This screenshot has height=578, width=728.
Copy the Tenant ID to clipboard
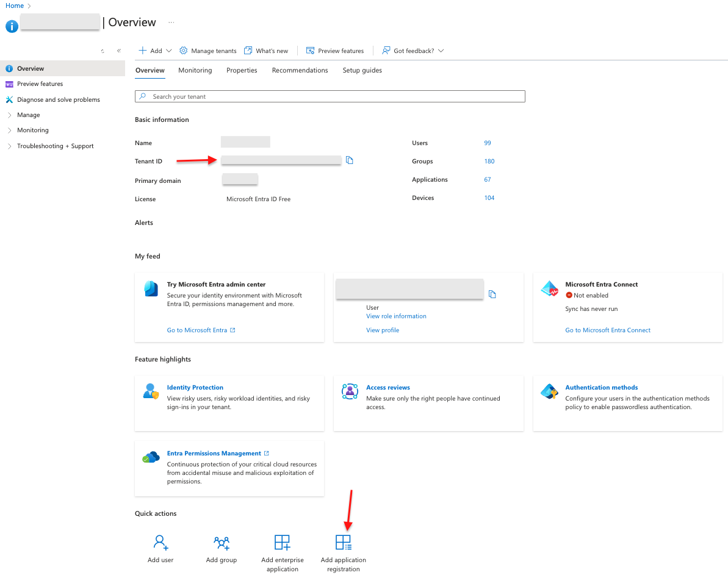pyautogui.click(x=350, y=160)
